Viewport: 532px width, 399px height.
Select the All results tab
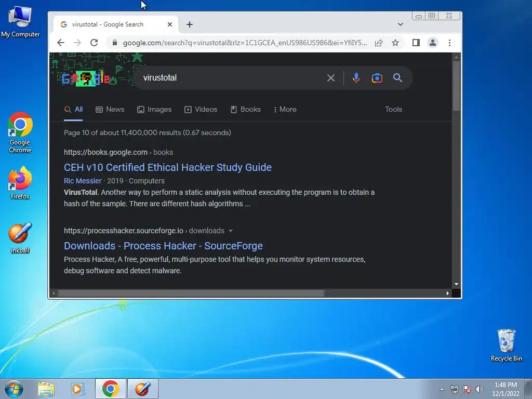point(73,109)
